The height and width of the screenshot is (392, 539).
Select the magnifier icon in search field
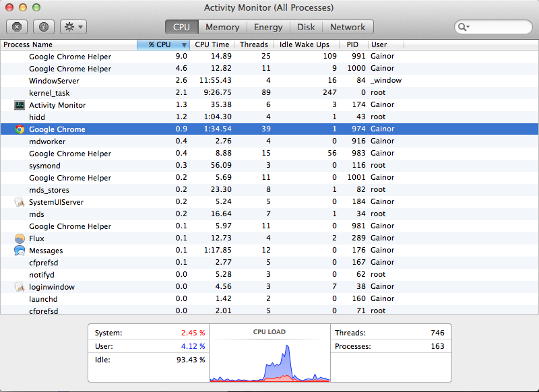[x=464, y=27]
